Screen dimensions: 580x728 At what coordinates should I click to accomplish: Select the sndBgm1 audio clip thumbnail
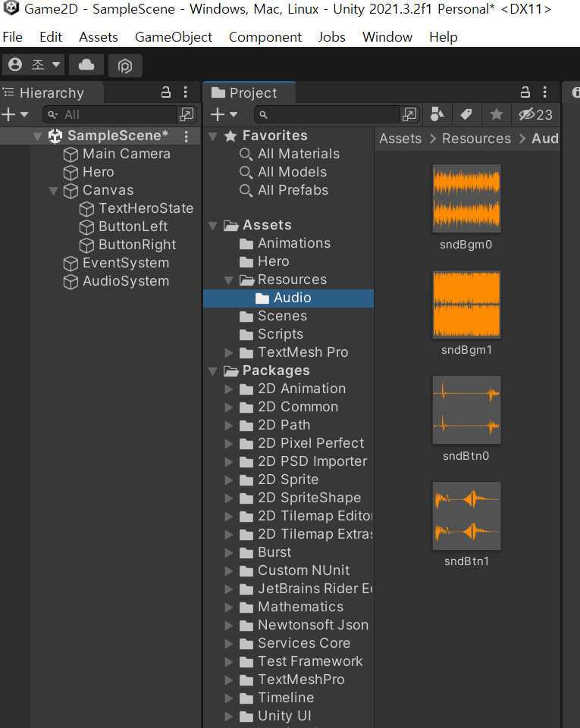coord(466,305)
